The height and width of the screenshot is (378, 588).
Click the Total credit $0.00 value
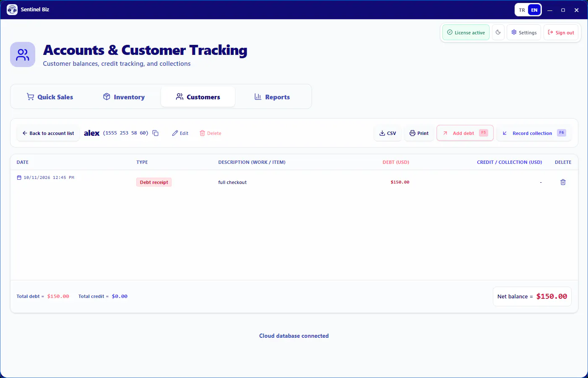[120, 296]
